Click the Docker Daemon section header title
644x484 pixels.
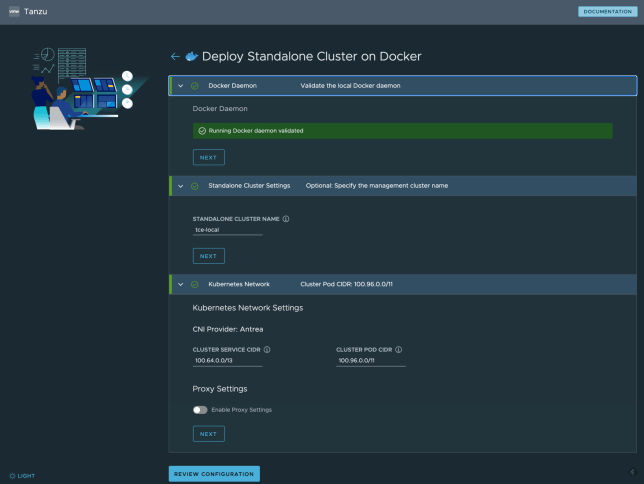click(x=232, y=86)
